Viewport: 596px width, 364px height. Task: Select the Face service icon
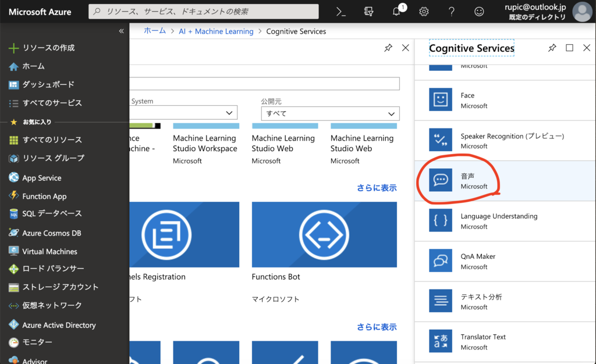(x=441, y=99)
